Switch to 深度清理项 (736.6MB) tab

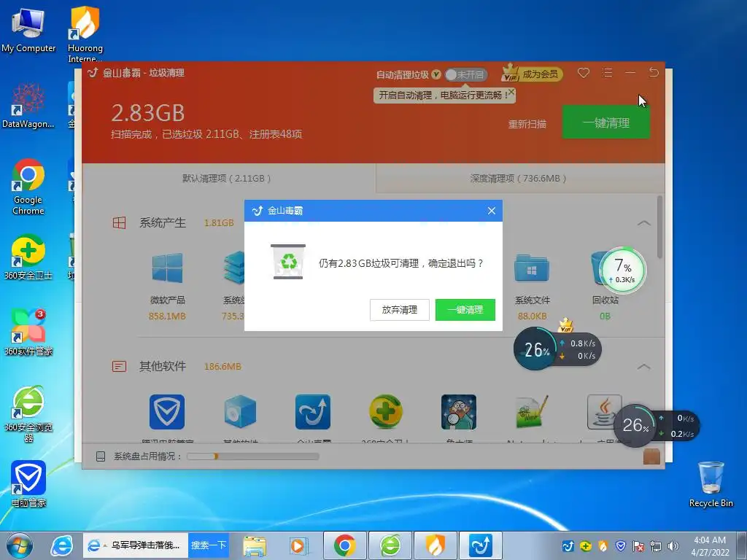pyautogui.click(x=519, y=178)
